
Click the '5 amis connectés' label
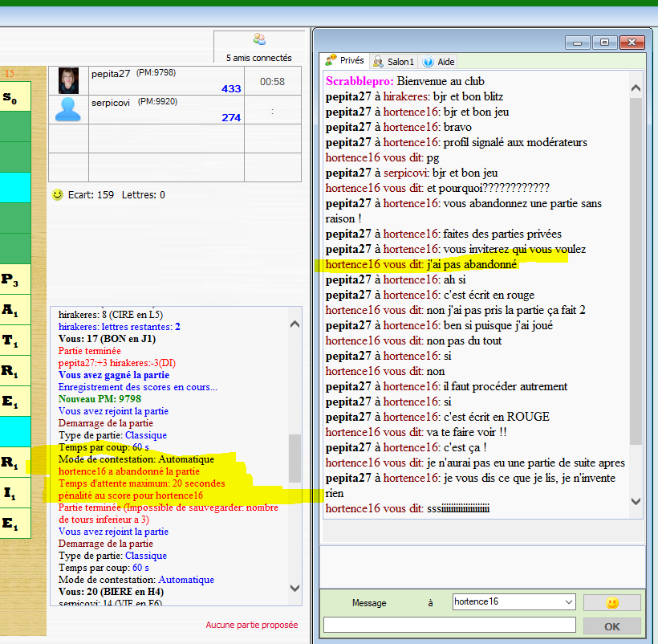point(259,58)
